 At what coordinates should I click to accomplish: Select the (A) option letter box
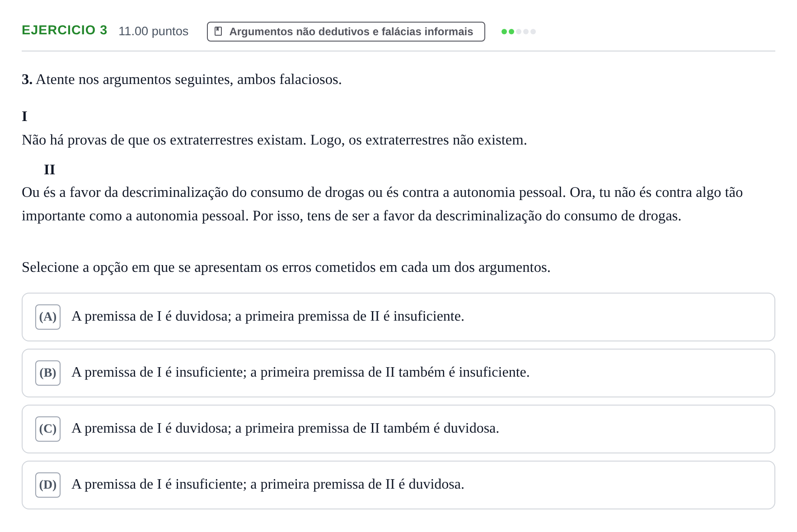tap(48, 317)
